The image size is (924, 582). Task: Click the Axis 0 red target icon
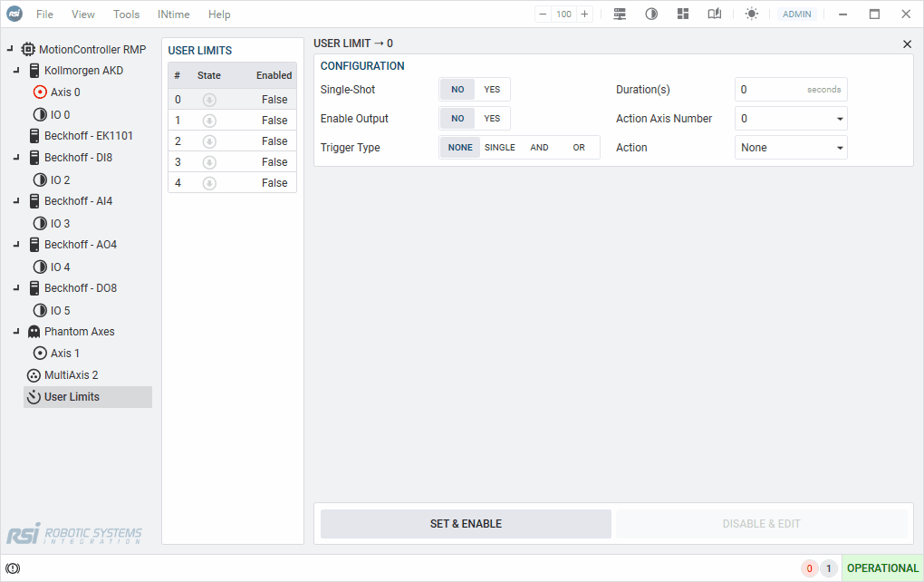40,92
